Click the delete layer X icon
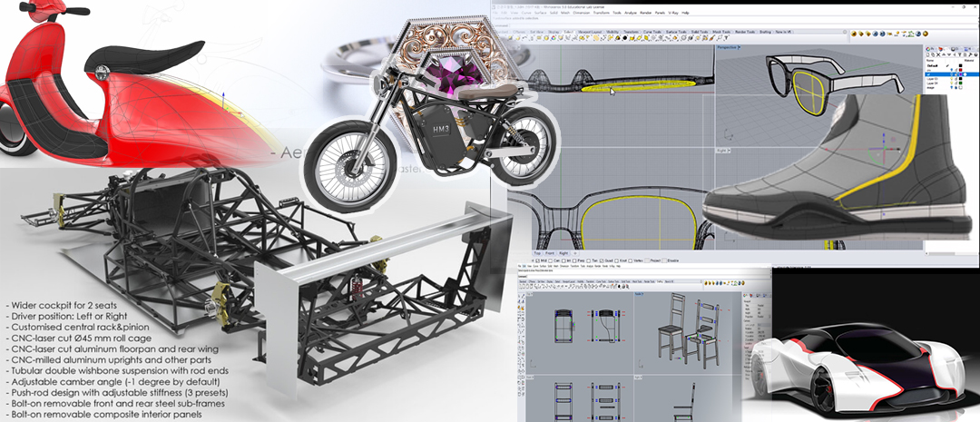The height and width of the screenshot is (422, 980). point(938,55)
